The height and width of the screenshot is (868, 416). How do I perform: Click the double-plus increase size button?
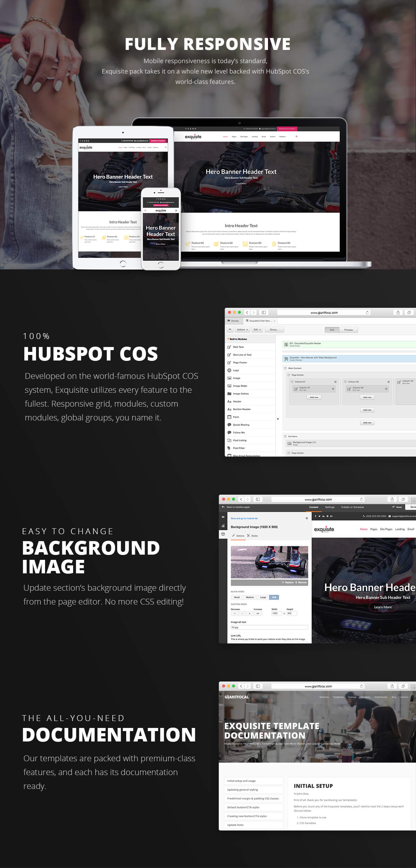click(x=258, y=613)
